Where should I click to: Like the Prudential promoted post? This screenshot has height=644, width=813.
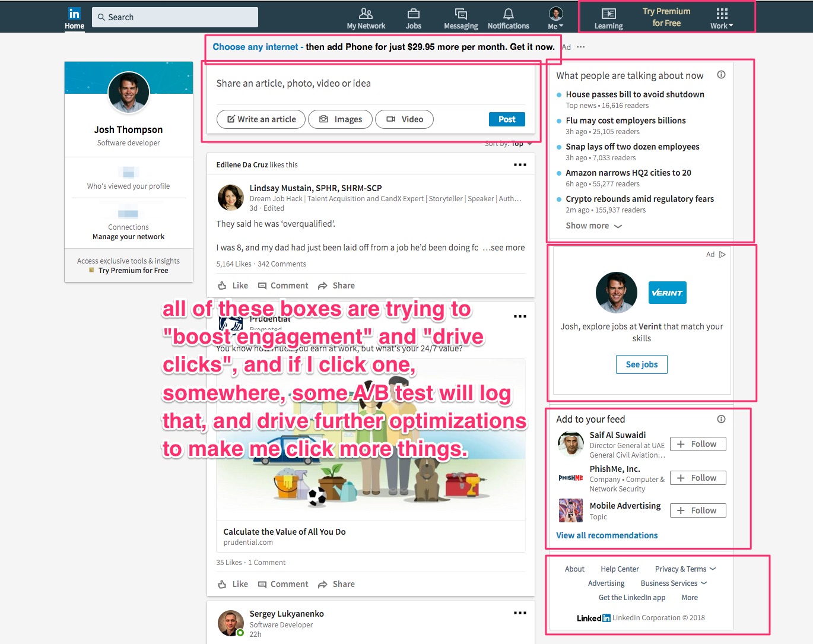click(233, 584)
